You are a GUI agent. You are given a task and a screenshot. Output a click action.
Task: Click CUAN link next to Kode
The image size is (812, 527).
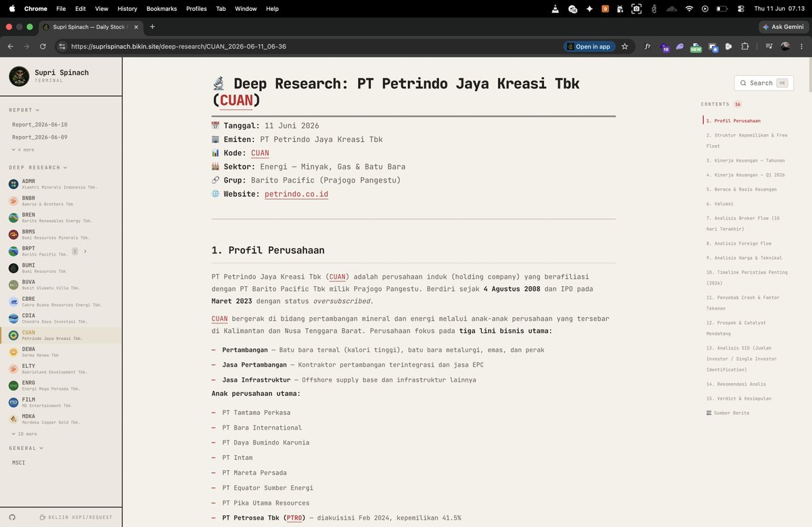(x=260, y=154)
